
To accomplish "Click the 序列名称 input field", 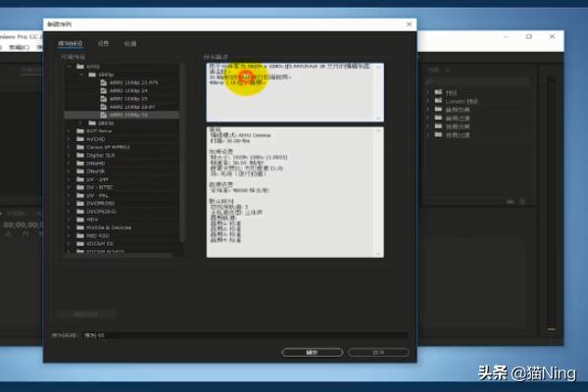I will tap(246, 335).
